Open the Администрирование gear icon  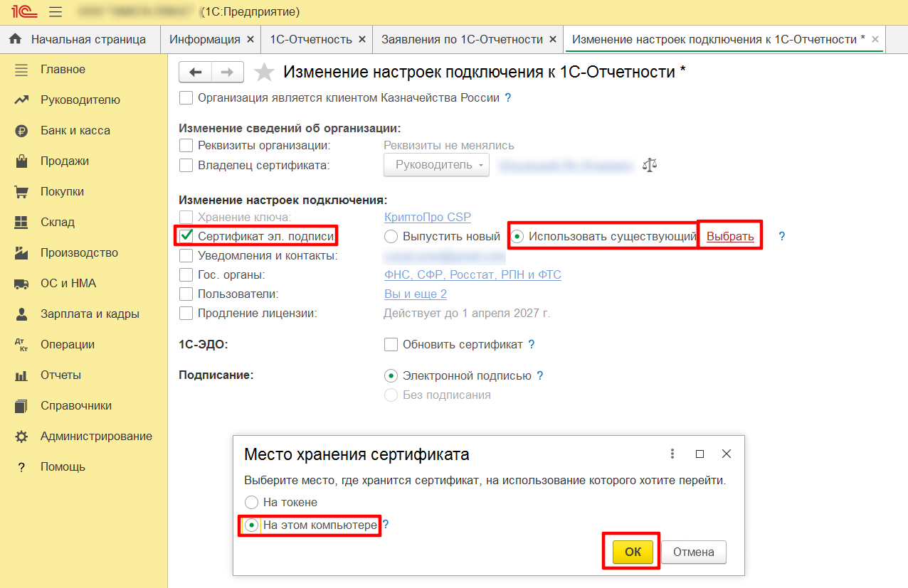21,437
